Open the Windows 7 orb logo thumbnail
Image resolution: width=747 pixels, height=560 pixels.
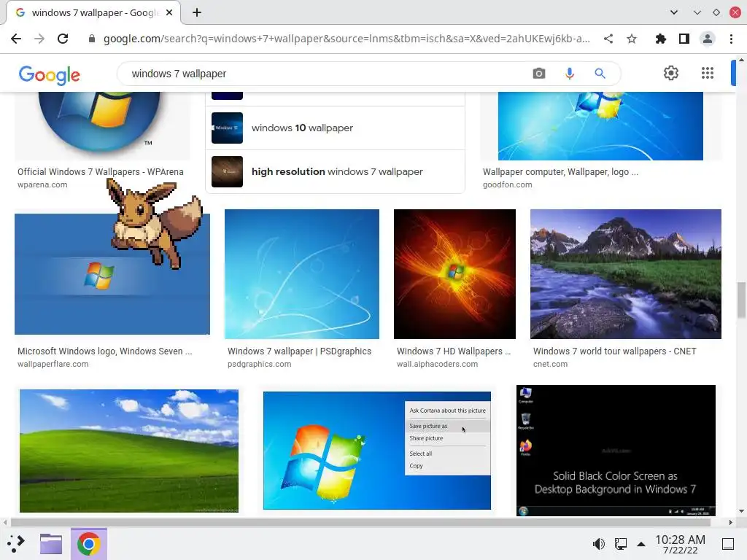(102, 125)
